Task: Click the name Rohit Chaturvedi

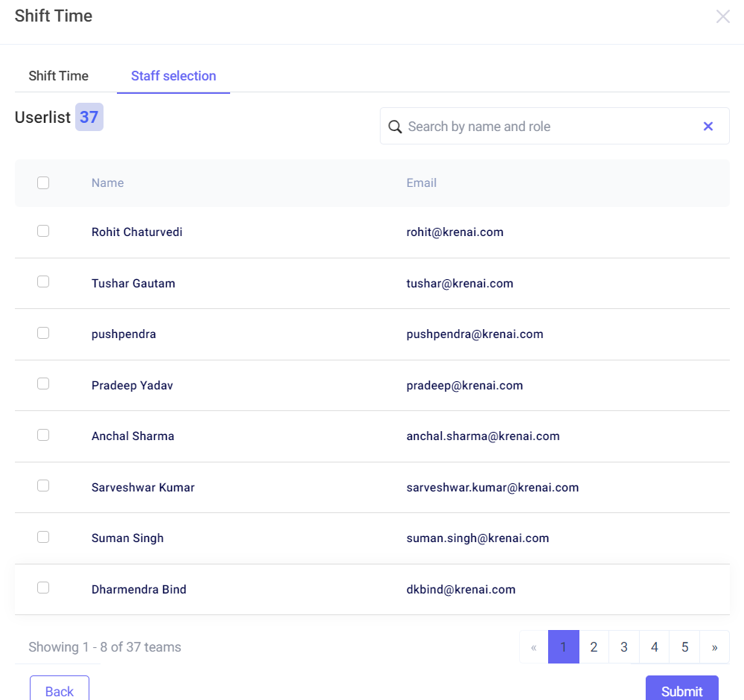Action: click(136, 232)
